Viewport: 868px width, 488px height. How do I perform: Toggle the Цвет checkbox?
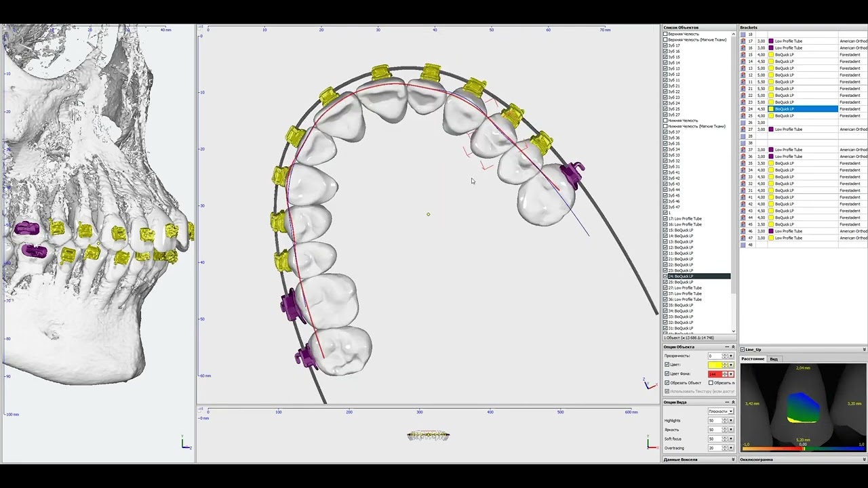[667, 365]
